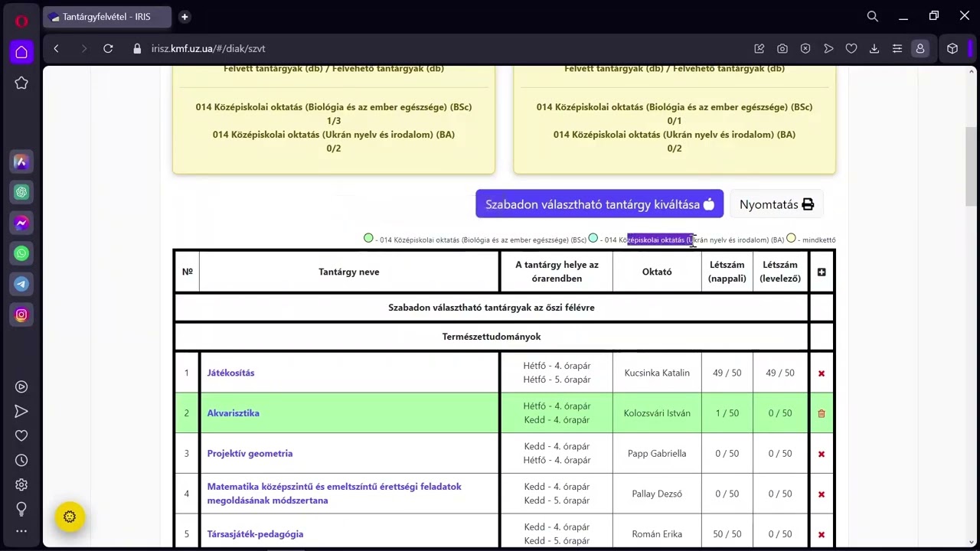Click Szabadon választható tantárgy kiváltása button
Viewport: 980px width, 551px height.
[599, 204]
